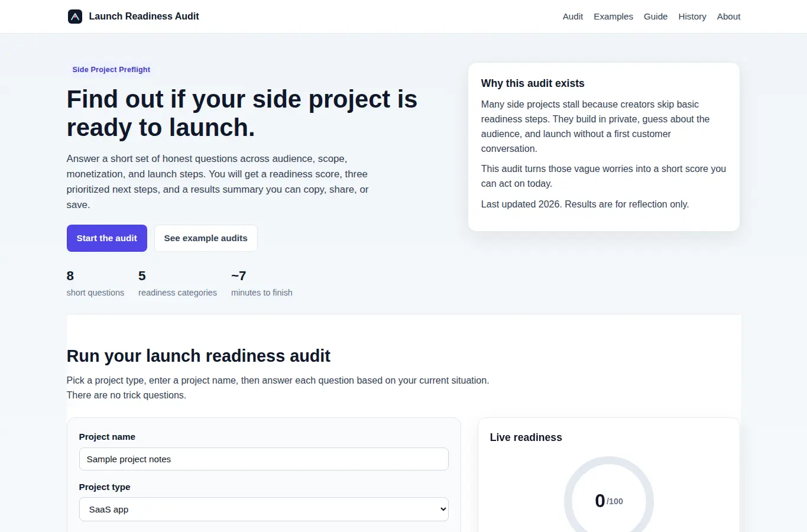Image resolution: width=807 pixels, height=532 pixels.
Task: Click the 'Last updated 2026' note
Action: tap(585, 205)
